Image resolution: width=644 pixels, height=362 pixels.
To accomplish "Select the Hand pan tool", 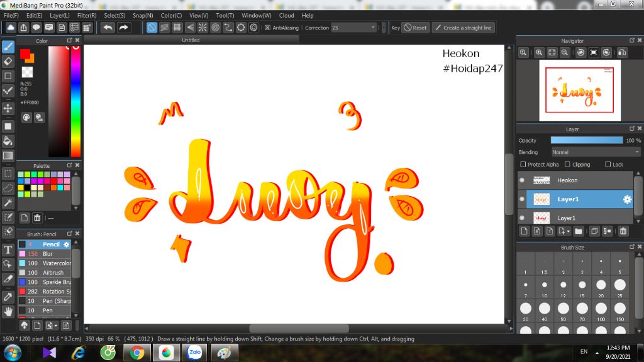I will pos(8,312).
